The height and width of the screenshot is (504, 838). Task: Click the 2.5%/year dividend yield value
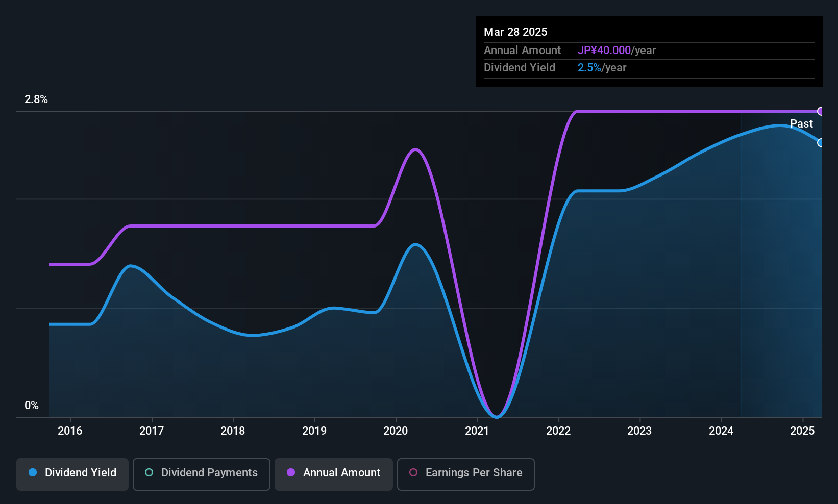tap(602, 68)
